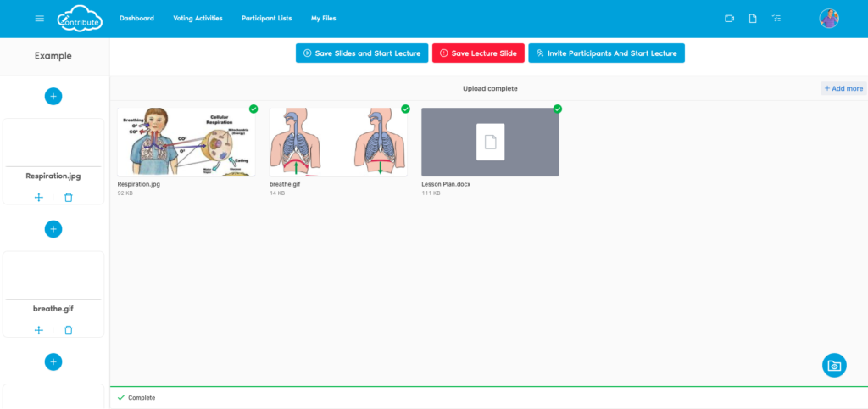Click the red Save Lecture Slide button

tap(478, 53)
